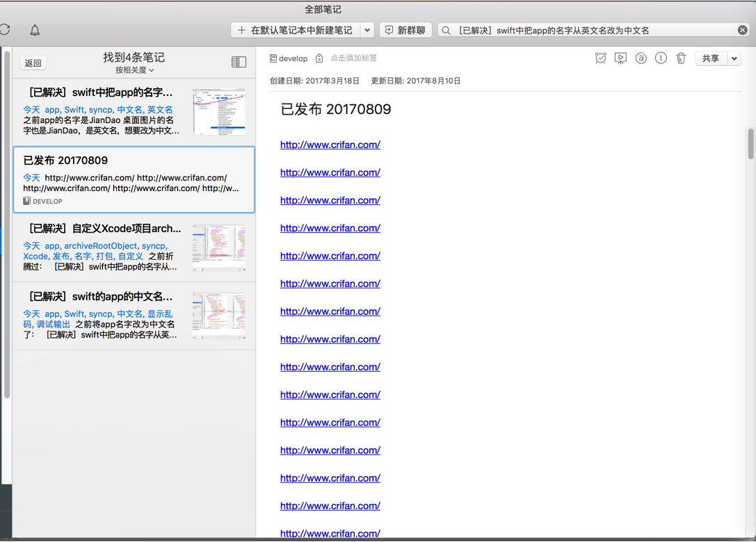Open the first crifan.com link in the note
The width and height of the screenshot is (756, 542).
pos(330,145)
